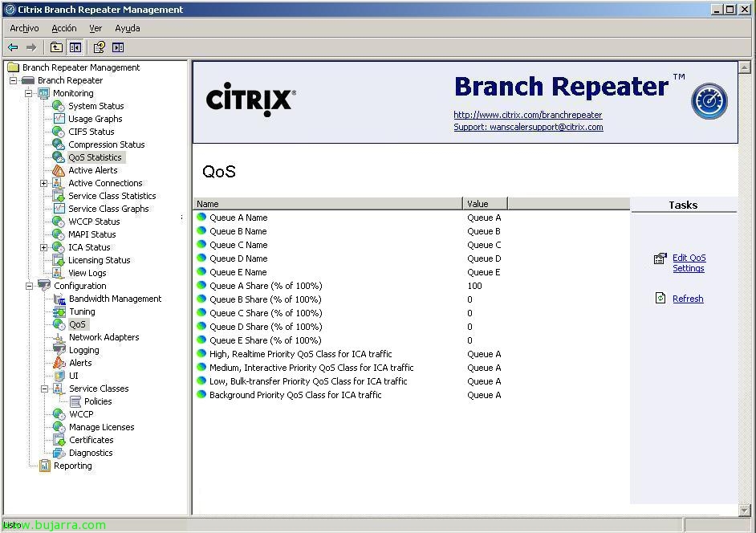Click the View Logs icon

(59, 273)
